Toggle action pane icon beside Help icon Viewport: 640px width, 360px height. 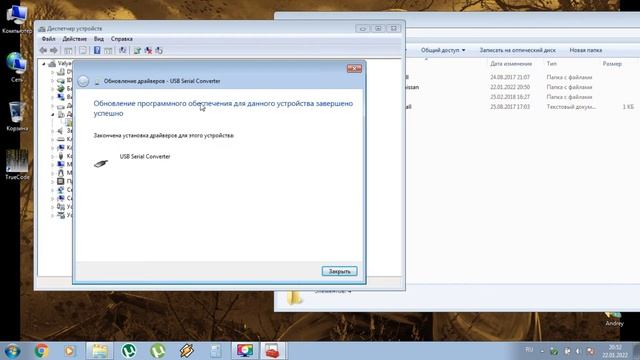click(x=108, y=50)
